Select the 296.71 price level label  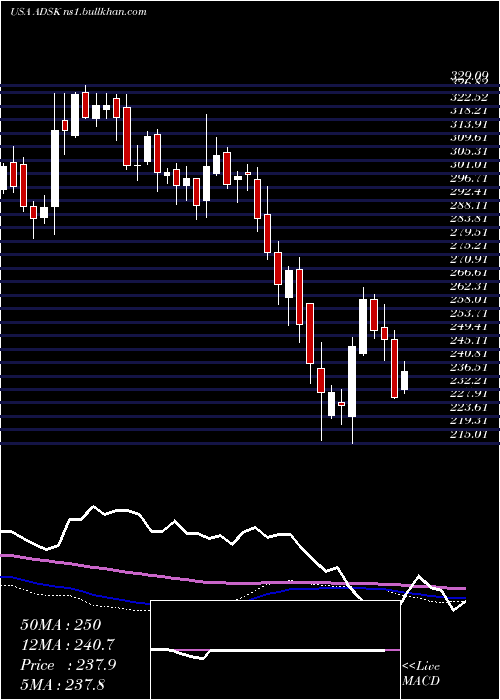pos(469,178)
